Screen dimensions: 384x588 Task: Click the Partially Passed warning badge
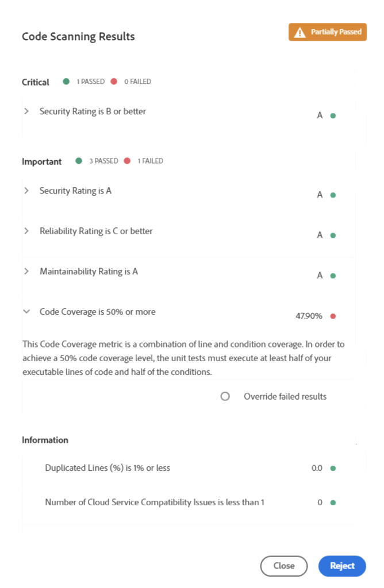pyautogui.click(x=328, y=32)
